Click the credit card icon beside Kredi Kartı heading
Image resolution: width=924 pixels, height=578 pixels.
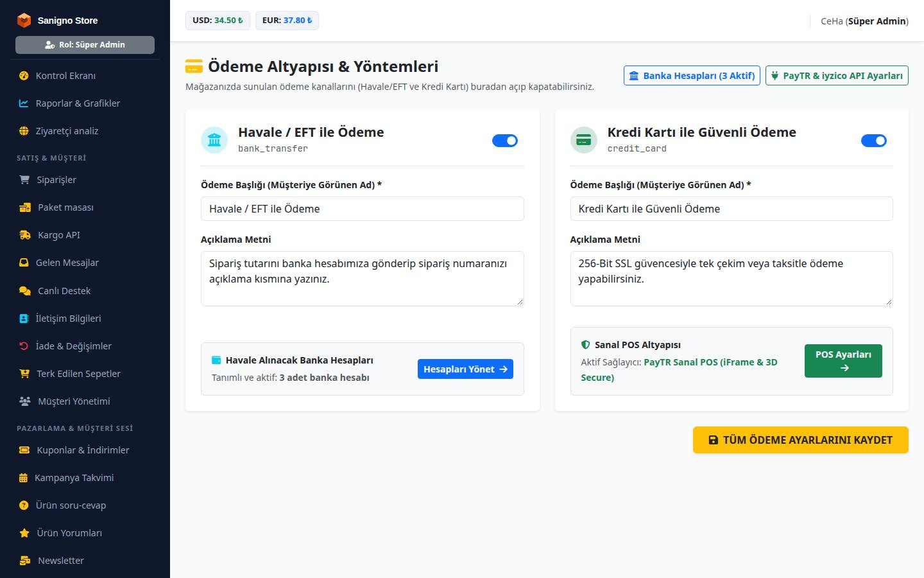[583, 140]
